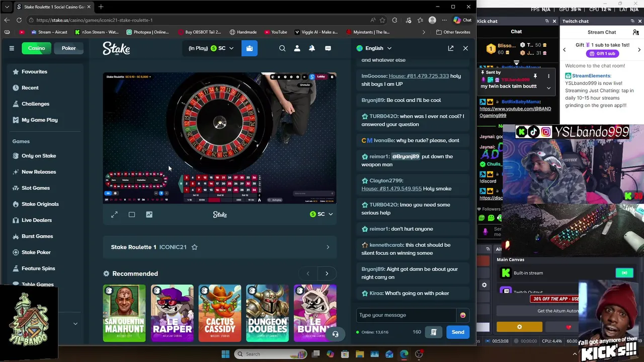Open File Explorer from the taskbar

(x=360, y=354)
